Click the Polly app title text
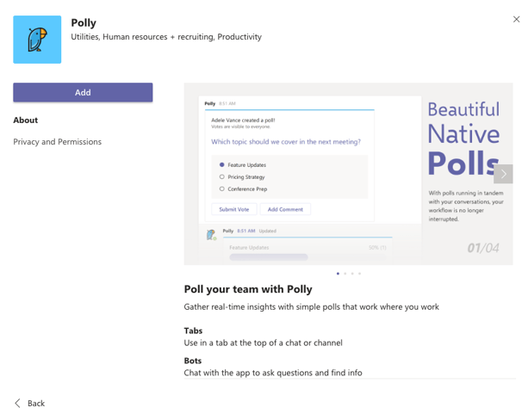The image size is (528, 420). 84,23
